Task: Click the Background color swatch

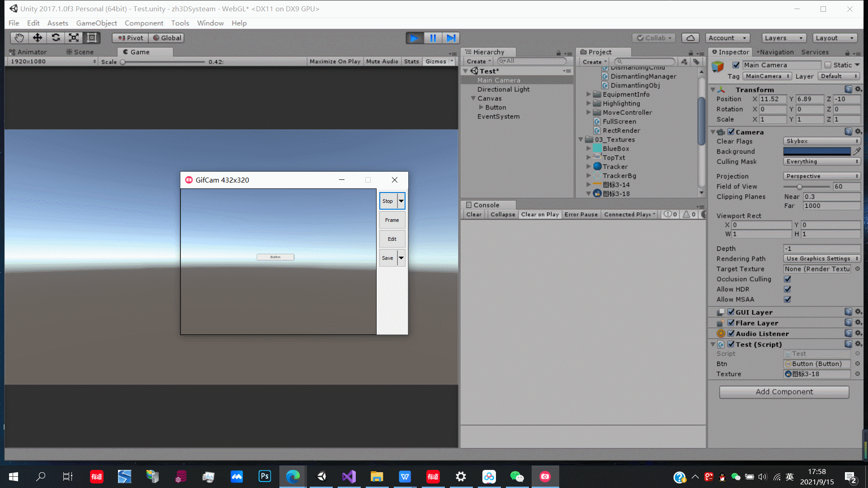Action: (x=817, y=151)
